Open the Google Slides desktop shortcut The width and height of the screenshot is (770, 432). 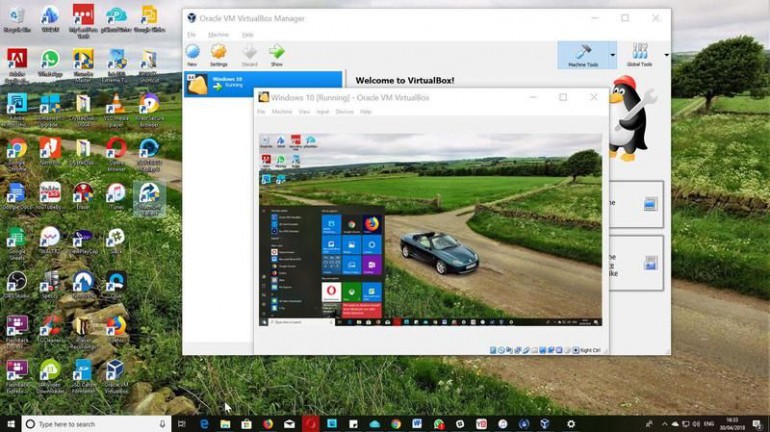pyautogui.click(x=149, y=20)
